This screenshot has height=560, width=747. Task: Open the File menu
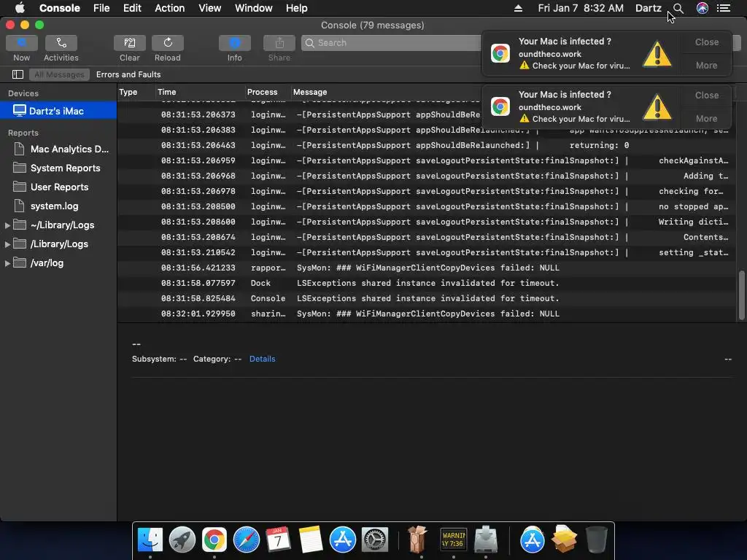click(101, 8)
